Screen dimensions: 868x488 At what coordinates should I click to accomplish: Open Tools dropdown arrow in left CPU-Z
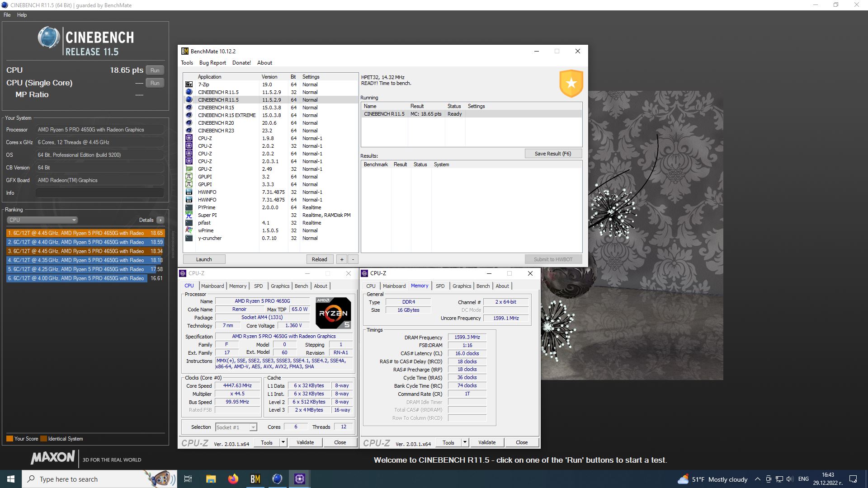click(x=283, y=442)
